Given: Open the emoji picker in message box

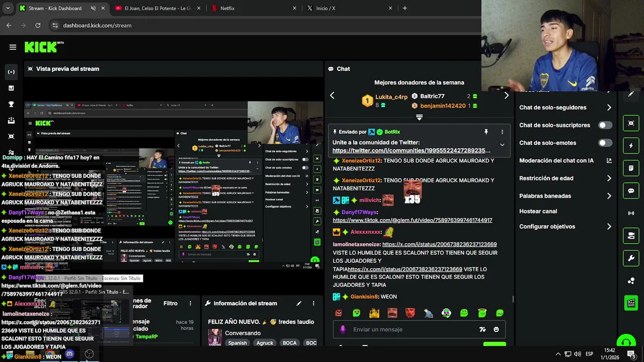Looking at the screenshot, I should point(496,329).
